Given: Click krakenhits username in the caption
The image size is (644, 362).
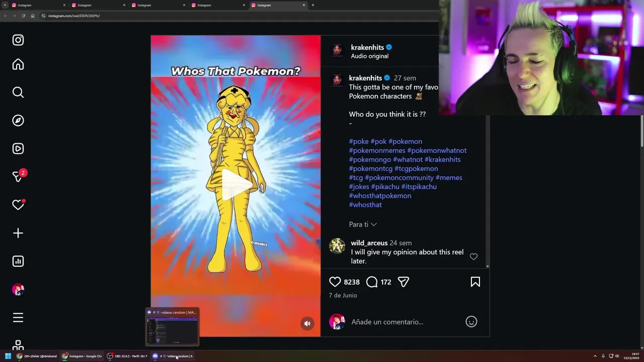Looking at the screenshot, I should [365, 78].
